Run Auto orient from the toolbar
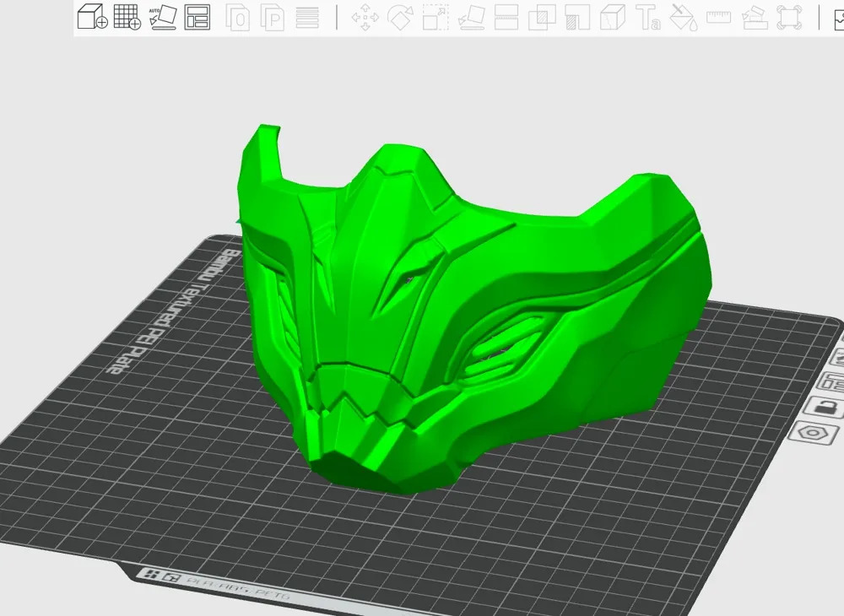This screenshot has width=844, height=616. click(x=163, y=17)
